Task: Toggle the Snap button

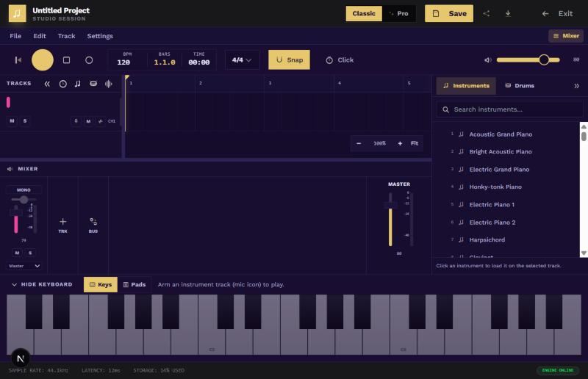Action: 289,60
